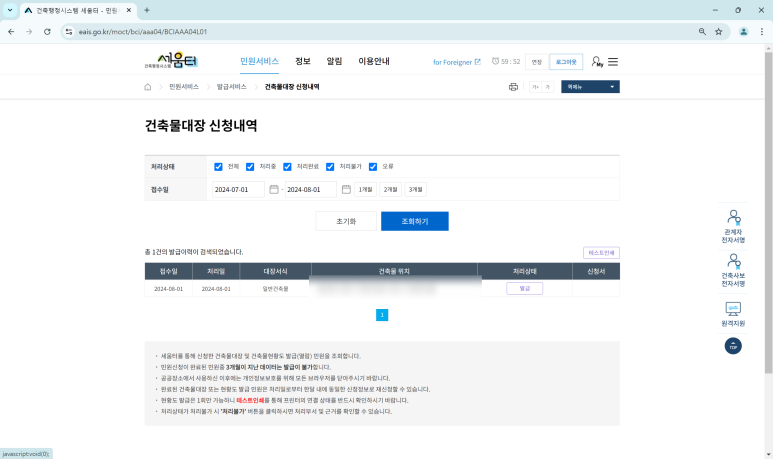This screenshot has height=459, width=773.
Task: Go to page 1 in pagination
Action: tap(382, 315)
